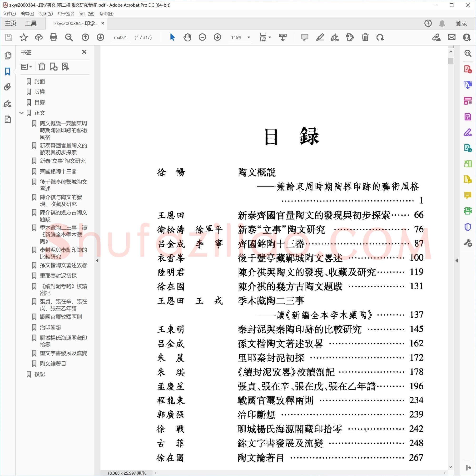Select the 目錄 bookmark
476x476 pixels.
[40, 102]
